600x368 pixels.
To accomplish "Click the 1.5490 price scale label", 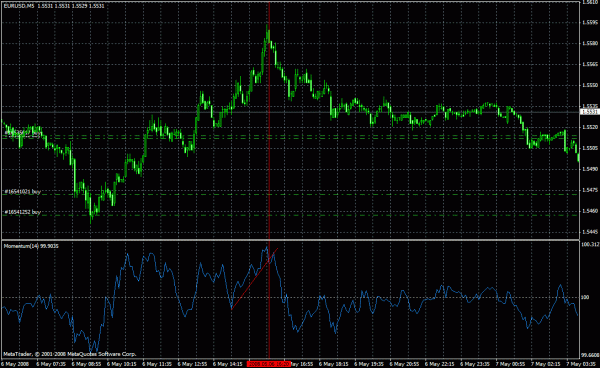I will tap(590, 169).
